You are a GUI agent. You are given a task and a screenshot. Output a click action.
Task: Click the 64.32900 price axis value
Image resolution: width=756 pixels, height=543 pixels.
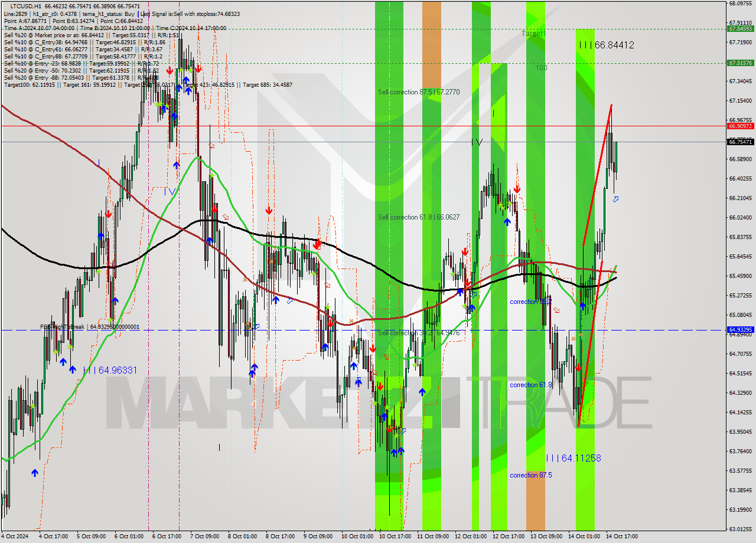[740, 392]
